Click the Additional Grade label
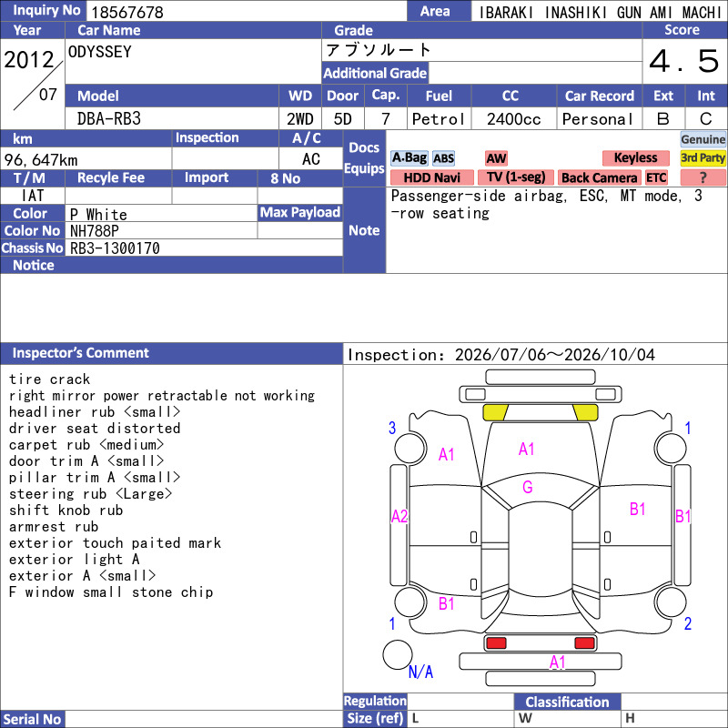This screenshot has height=728, width=728. (375, 73)
